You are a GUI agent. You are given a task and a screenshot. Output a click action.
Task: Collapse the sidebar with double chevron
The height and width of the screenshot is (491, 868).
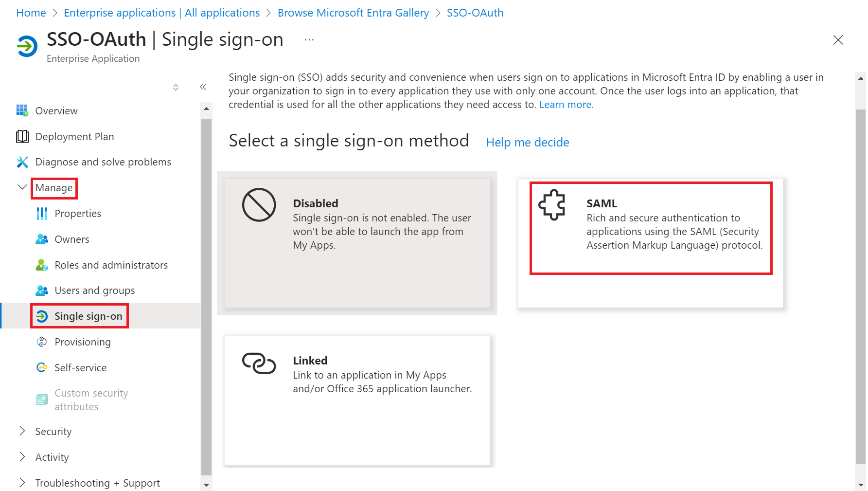203,87
